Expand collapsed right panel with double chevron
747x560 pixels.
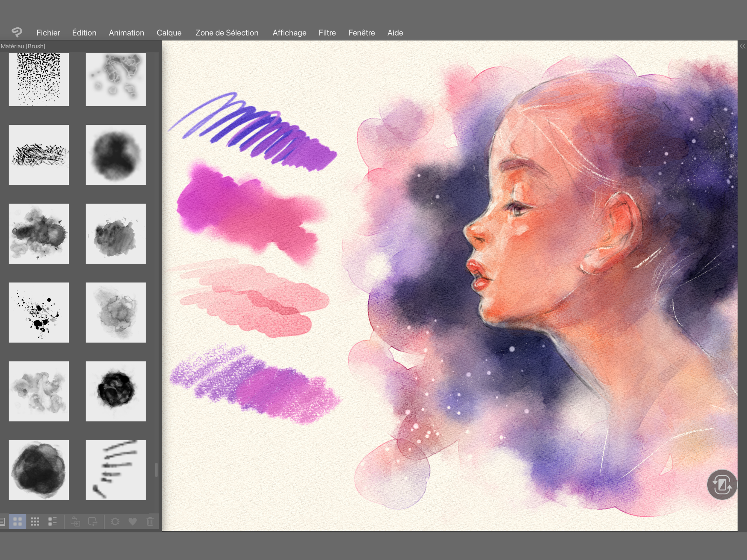tap(742, 46)
